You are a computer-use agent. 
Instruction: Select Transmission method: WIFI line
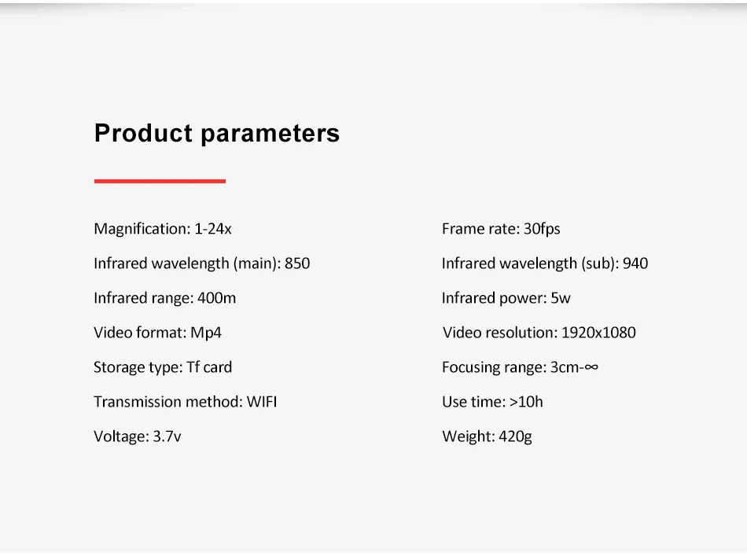pyautogui.click(x=185, y=402)
